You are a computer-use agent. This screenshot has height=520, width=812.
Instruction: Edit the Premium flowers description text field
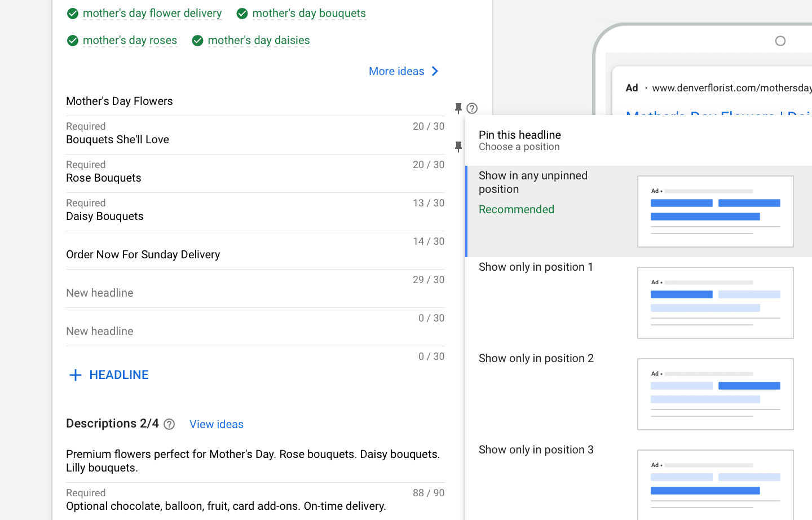pyautogui.click(x=254, y=461)
